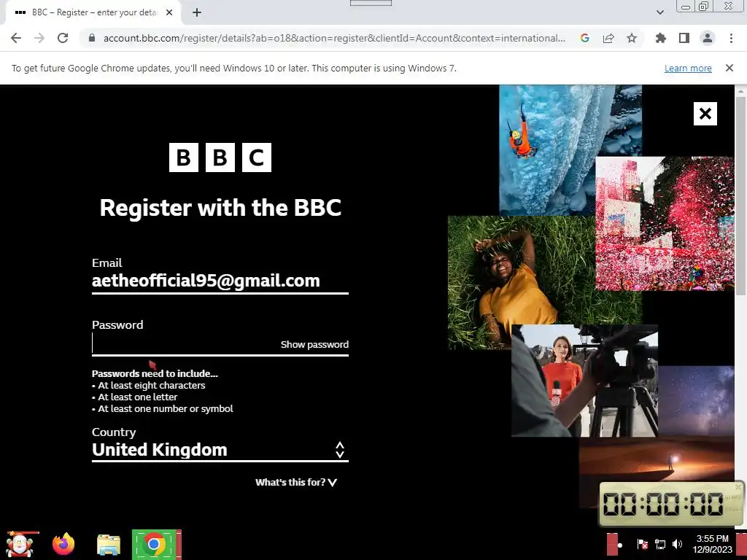Open a new browser tab
This screenshot has height=560, width=747.
pos(197,13)
